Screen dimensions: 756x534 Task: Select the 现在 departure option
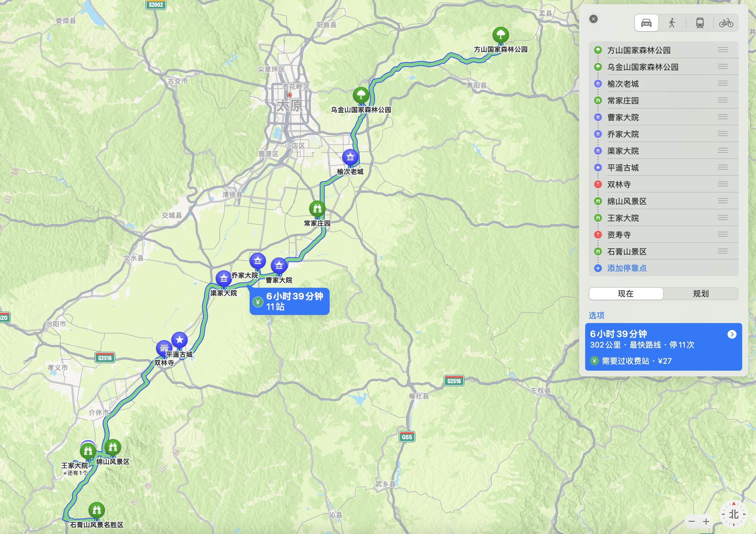pyautogui.click(x=626, y=294)
